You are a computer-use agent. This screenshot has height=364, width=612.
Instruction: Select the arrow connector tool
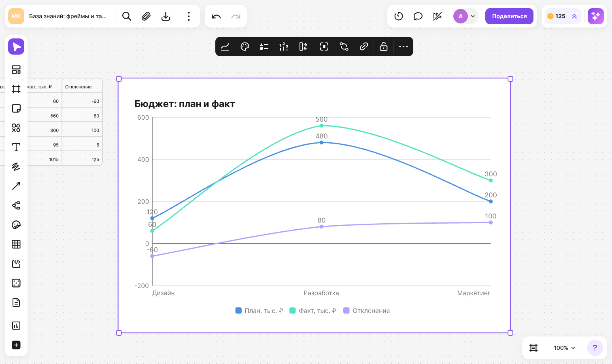[x=16, y=186]
